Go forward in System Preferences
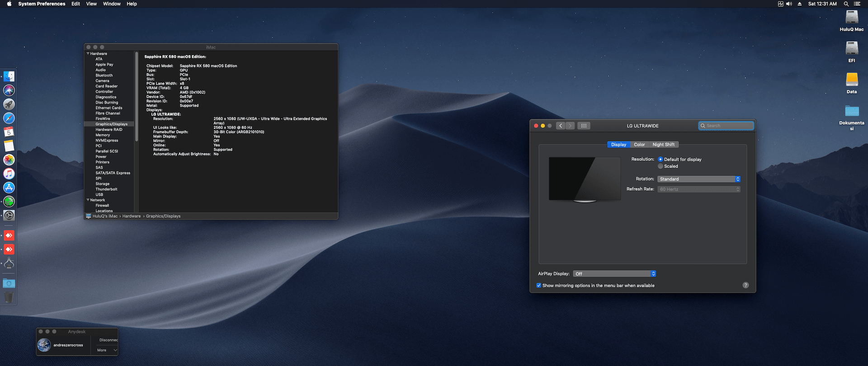 coord(570,126)
